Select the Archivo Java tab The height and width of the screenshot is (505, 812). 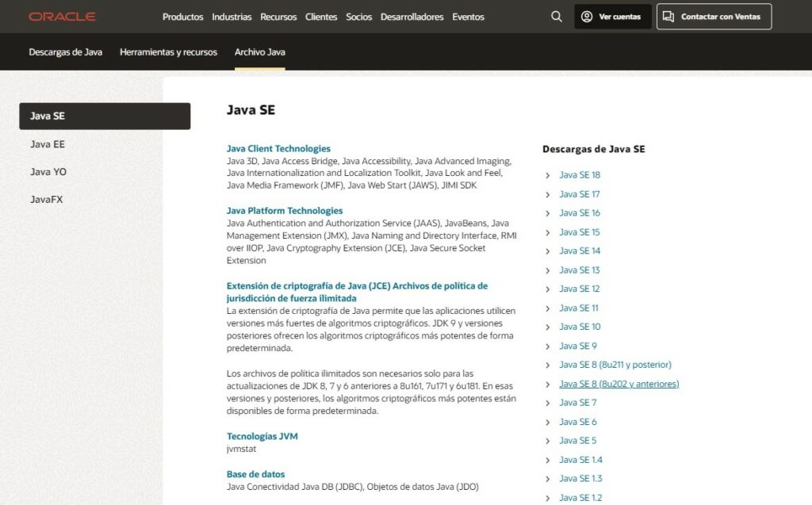(259, 52)
